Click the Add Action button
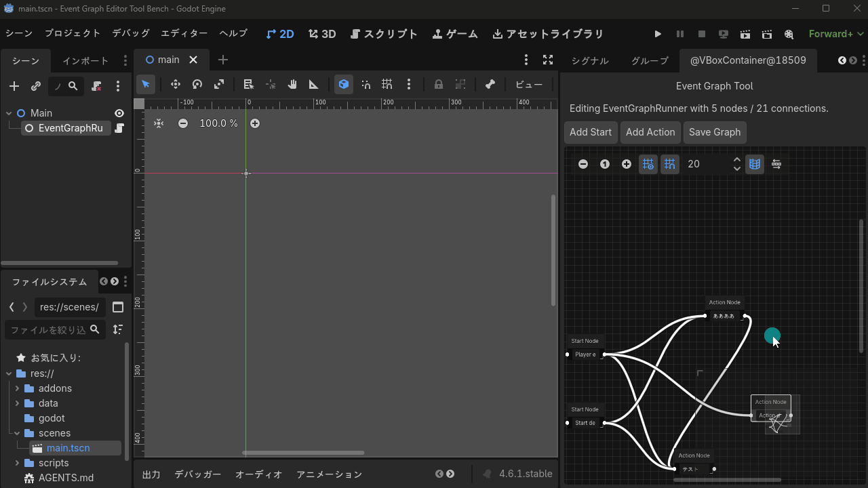868x488 pixels. pos(650,132)
